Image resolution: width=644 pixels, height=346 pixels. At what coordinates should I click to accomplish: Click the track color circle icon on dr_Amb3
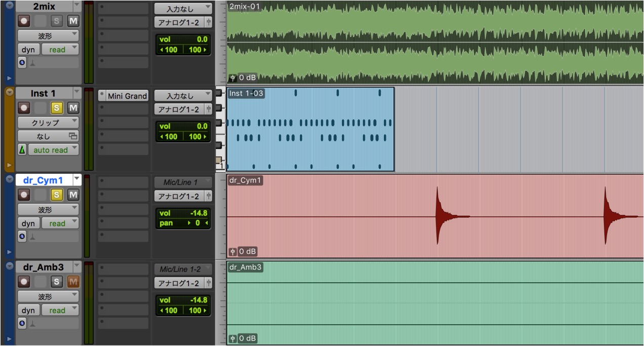pyautogui.click(x=9, y=266)
